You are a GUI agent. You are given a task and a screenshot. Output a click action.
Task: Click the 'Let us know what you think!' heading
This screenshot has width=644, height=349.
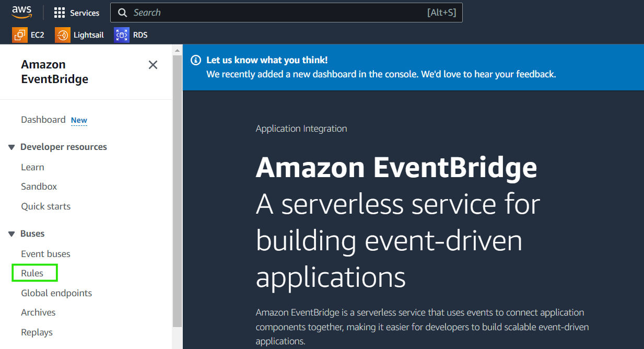click(x=267, y=60)
